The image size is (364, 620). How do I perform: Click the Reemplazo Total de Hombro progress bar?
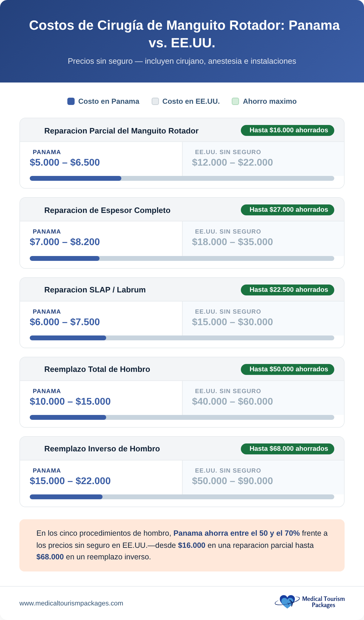[x=182, y=417]
